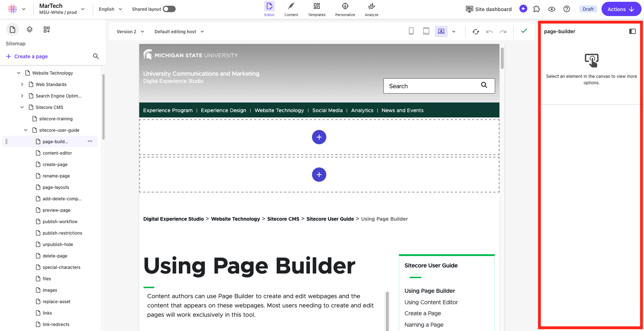Screen dimensions: 644x331
Task: Open the English language dropdown
Action: coord(110,9)
